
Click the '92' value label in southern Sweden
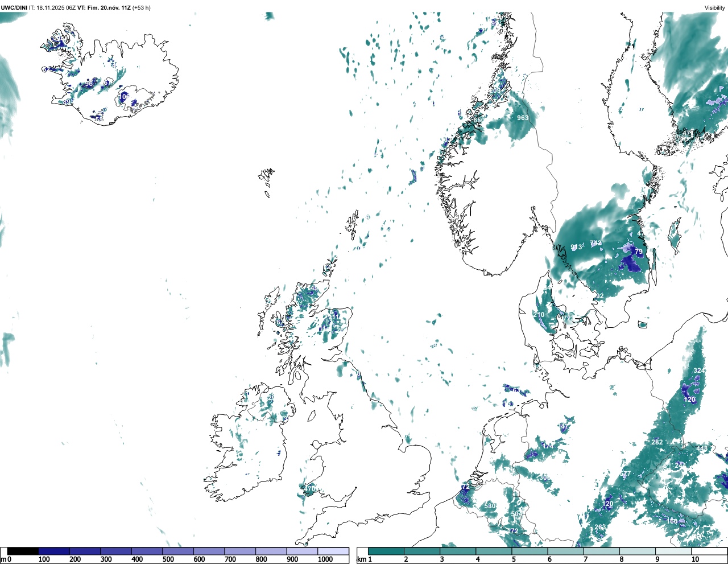pyautogui.click(x=600, y=296)
